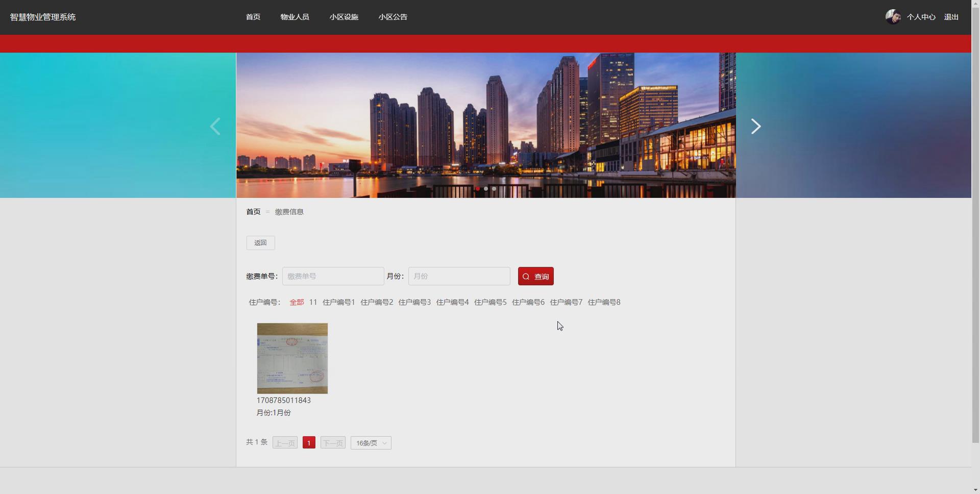This screenshot has height=494, width=980.
Task: Click the 首页 breadcrumb link
Action: click(x=253, y=212)
